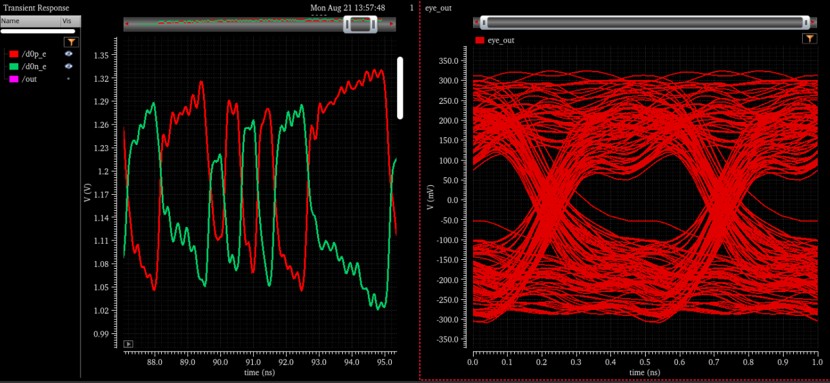The width and height of the screenshot is (830, 383).
Task: Click the magenta /out color swatch
Action: click(14, 79)
